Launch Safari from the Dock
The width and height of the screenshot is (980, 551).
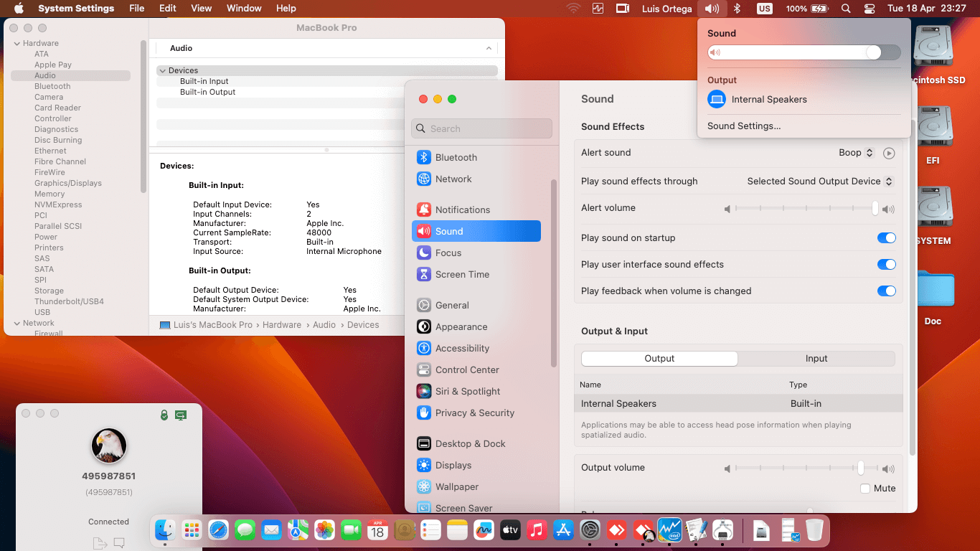coord(218,530)
